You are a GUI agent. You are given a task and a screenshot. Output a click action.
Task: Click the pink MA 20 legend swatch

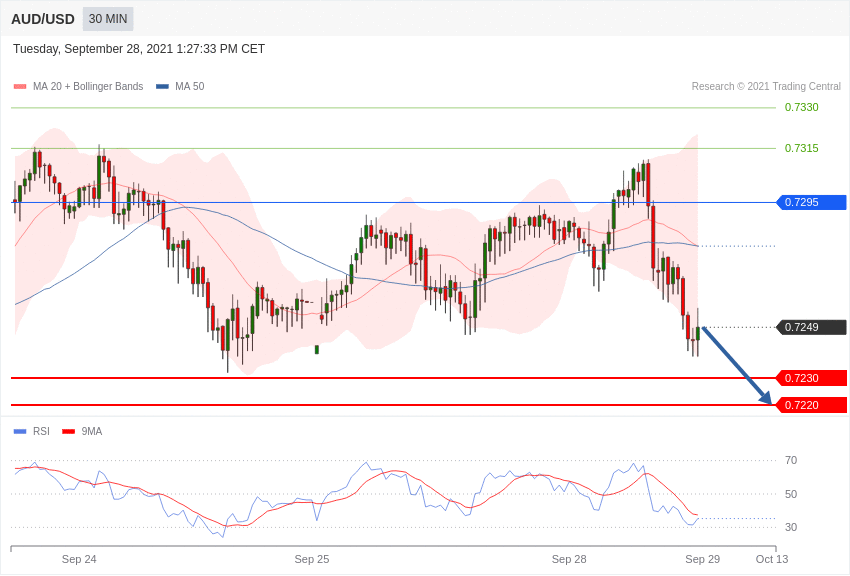coord(20,87)
